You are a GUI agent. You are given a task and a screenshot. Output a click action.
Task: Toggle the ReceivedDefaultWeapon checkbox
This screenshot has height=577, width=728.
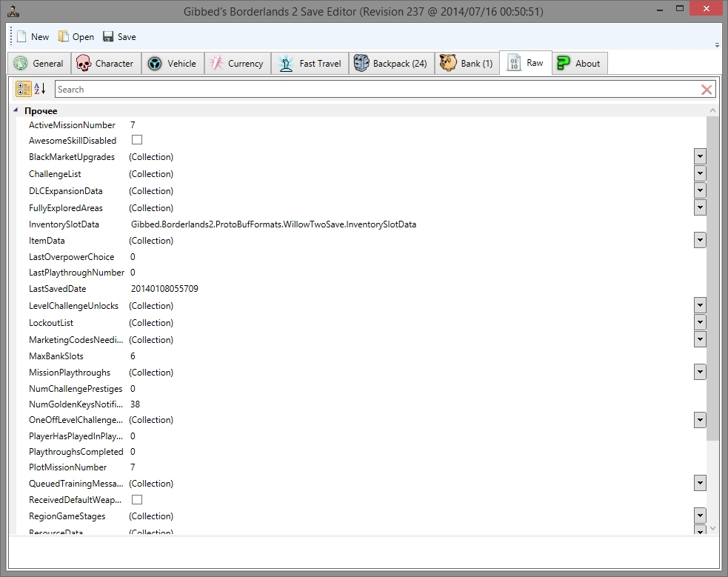[137, 500]
